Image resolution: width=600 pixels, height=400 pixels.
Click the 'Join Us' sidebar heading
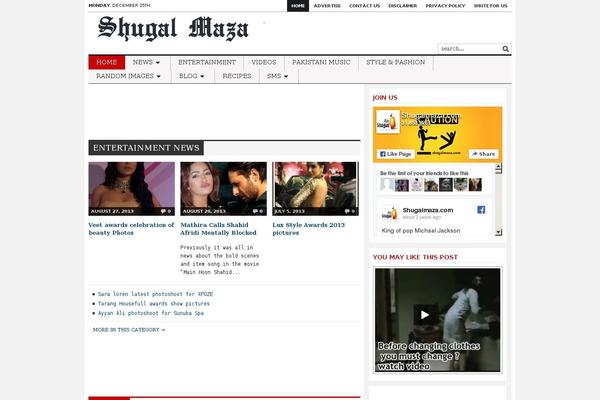click(385, 98)
